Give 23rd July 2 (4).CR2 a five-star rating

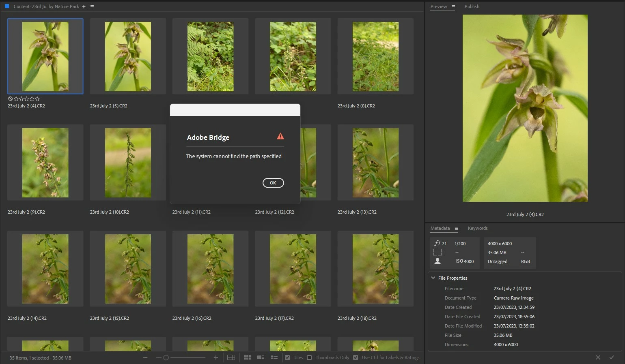click(37, 98)
